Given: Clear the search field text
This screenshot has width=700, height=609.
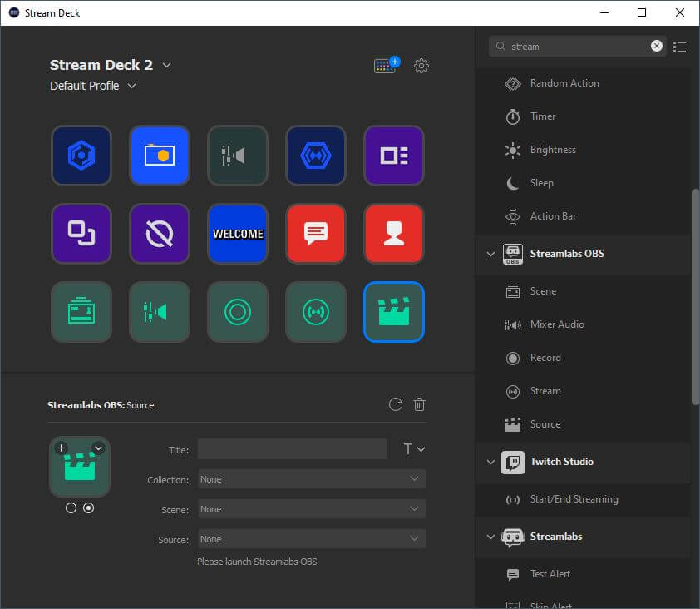Looking at the screenshot, I should click(x=656, y=46).
